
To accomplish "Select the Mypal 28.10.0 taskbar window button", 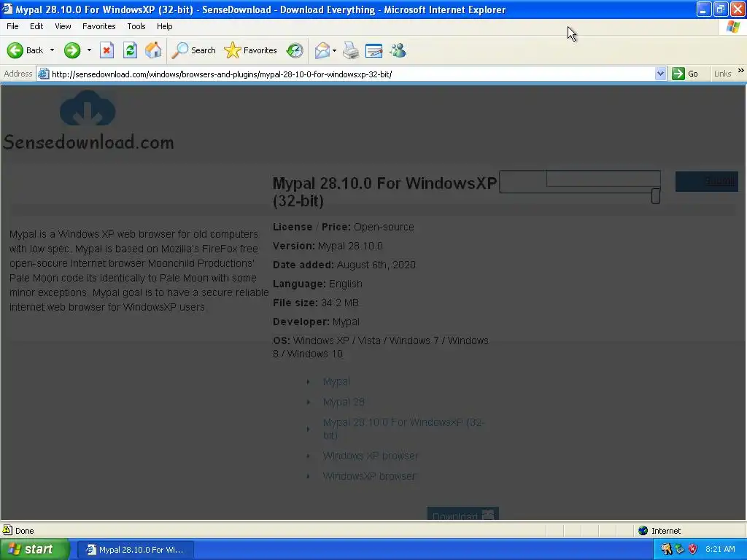I will tap(135, 550).
